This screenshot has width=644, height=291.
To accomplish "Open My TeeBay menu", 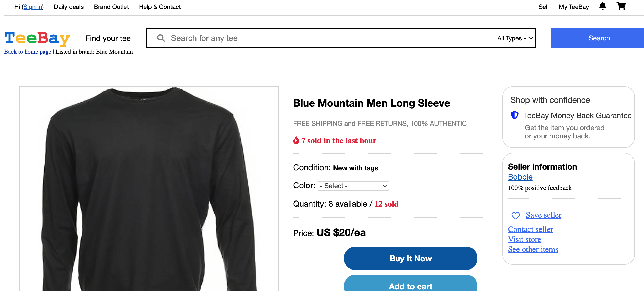I will pyautogui.click(x=574, y=7).
